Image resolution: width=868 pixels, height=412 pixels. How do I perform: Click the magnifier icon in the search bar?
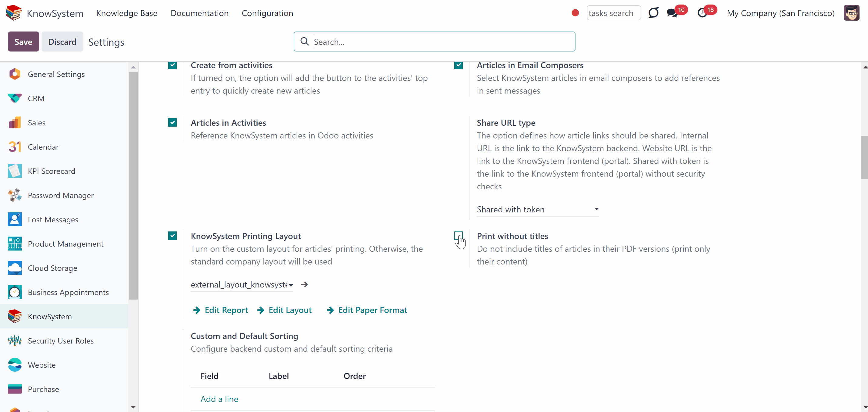click(304, 41)
